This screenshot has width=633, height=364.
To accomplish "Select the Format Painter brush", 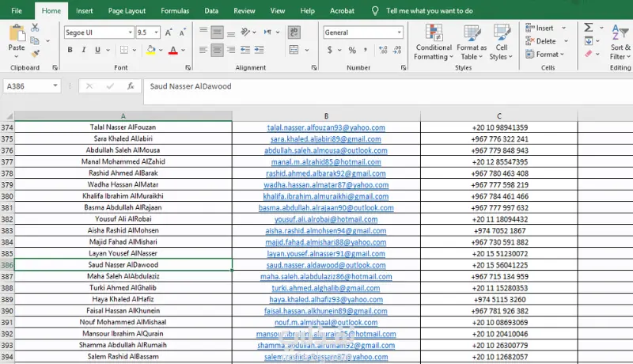I will click(35, 53).
